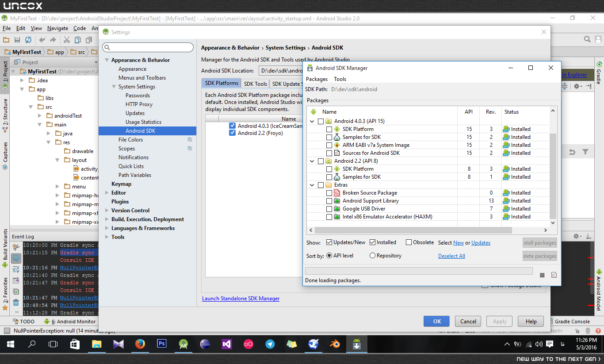Viewport: 604px width, 364px height.
Task: Check the Android 4.0.3 (API 15) group checkbox
Action: coord(321,121)
